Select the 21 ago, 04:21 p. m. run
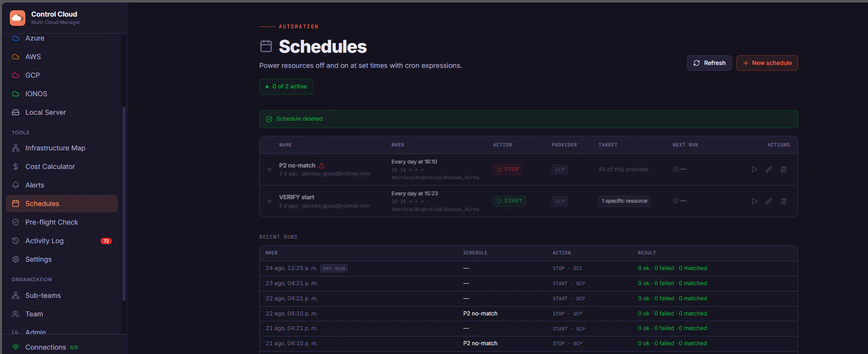The image size is (868, 354). 529,328
